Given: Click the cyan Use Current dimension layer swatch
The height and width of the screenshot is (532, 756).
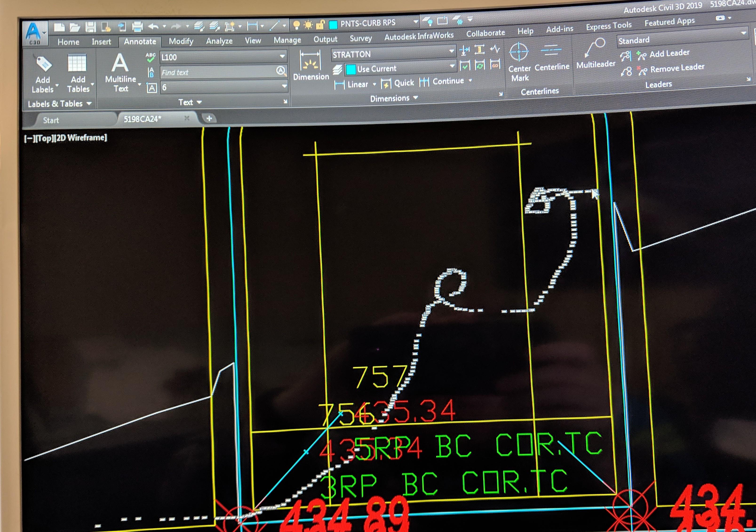Looking at the screenshot, I should point(351,69).
